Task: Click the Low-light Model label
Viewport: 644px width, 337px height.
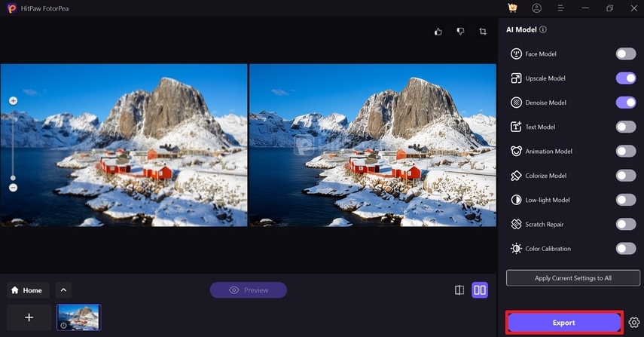Action: point(548,200)
